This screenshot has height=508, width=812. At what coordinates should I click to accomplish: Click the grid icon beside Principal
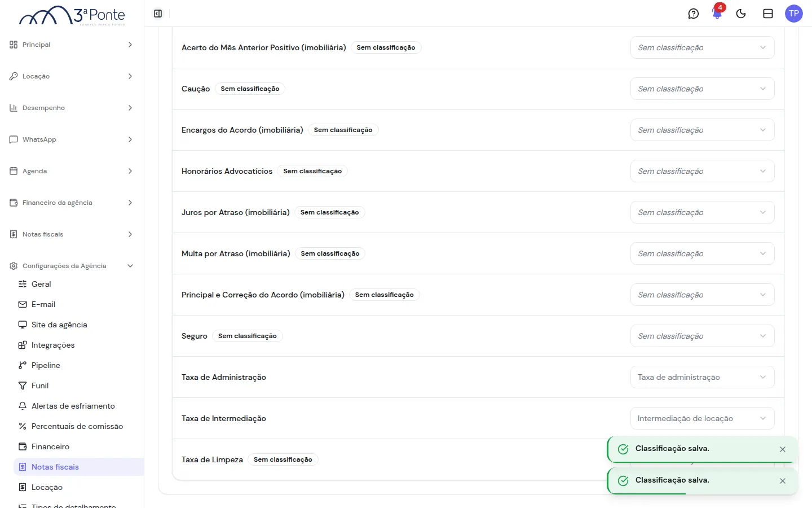point(14,45)
